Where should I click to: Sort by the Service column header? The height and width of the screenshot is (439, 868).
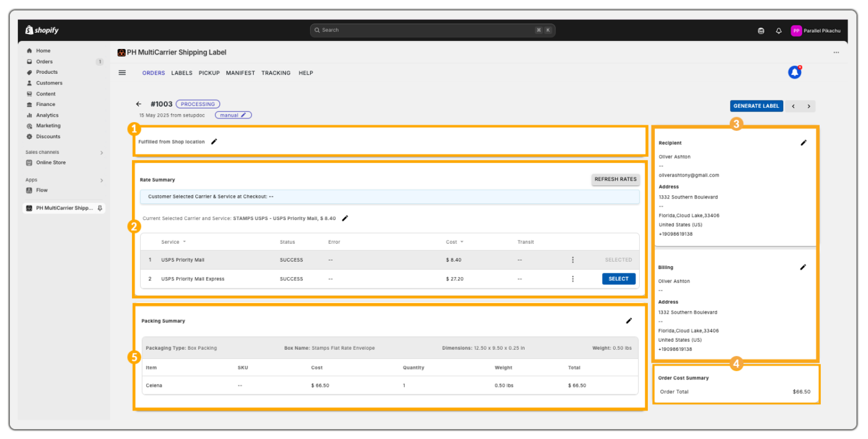(173, 242)
